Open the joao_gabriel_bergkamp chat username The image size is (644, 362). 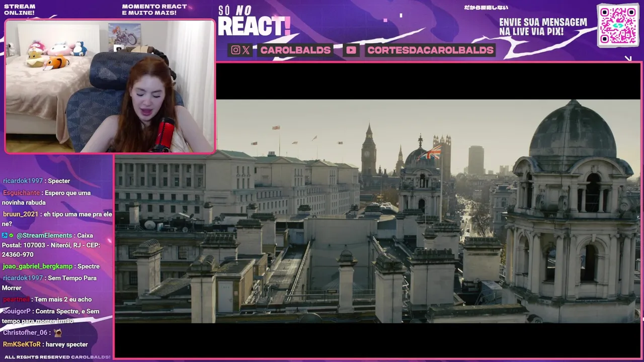click(38, 266)
